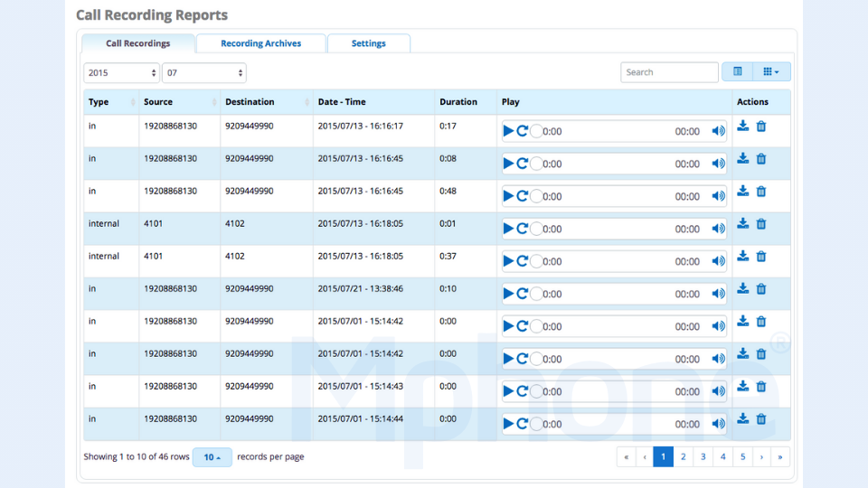Viewport: 868px width, 488px height.
Task: Play the 2015/07/21 recording
Action: [508, 294]
